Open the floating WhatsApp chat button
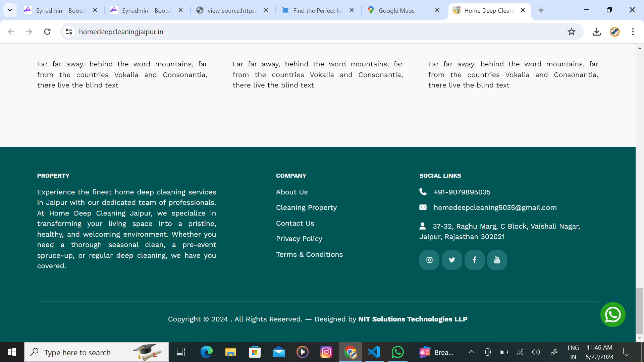The image size is (644, 362). tap(612, 314)
